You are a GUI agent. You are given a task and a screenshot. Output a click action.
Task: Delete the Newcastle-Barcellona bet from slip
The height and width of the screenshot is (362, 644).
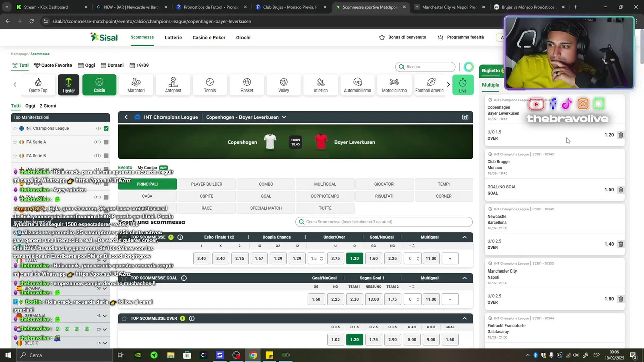point(621,244)
